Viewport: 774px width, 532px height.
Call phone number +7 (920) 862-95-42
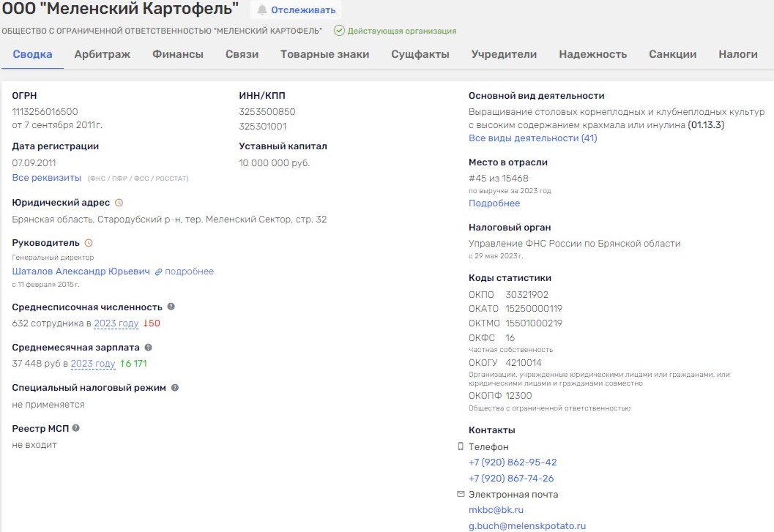pos(513,462)
